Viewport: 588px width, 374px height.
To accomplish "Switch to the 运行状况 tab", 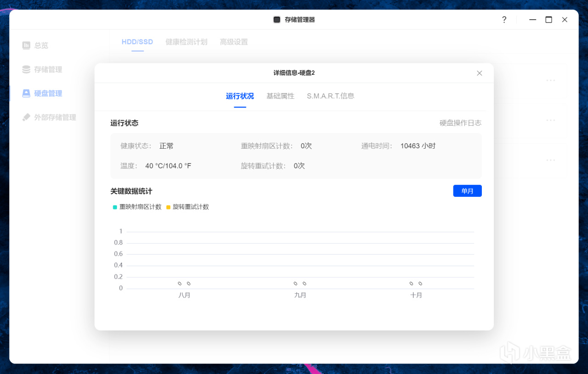I will [x=240, y=96].
